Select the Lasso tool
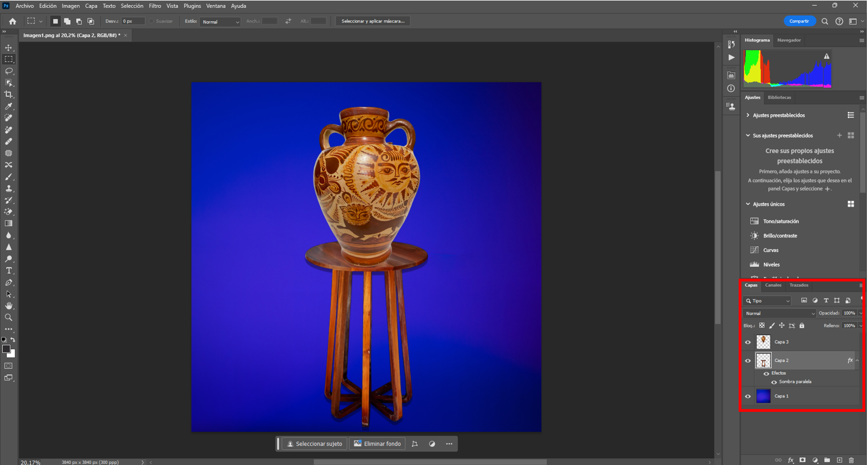This screenshot has width=868, height=465. [8, 71]
